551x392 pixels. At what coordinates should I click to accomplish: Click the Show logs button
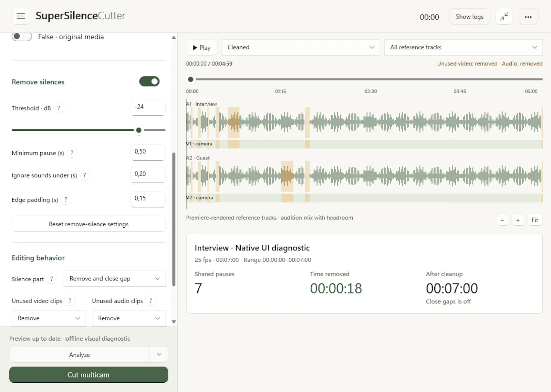click(x=470, y=17)
